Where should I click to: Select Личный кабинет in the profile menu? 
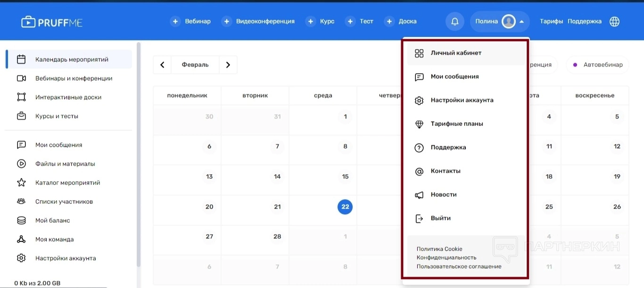456,53
